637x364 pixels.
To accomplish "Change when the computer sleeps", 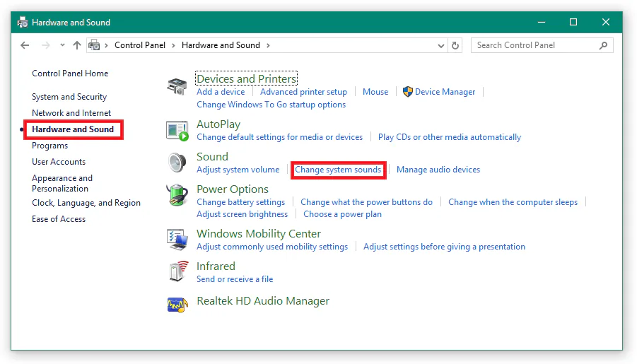I will (513, 202).
